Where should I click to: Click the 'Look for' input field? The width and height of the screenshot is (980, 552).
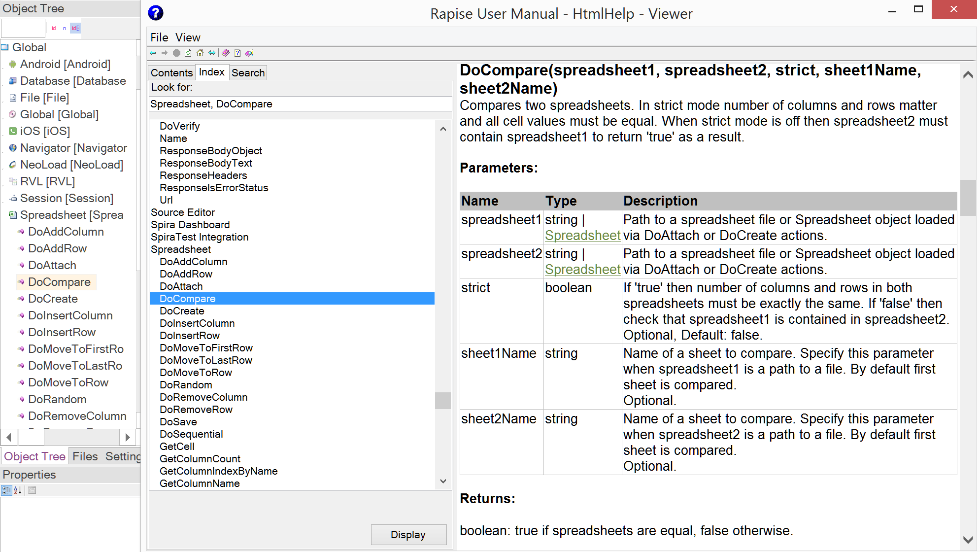[301, 104]
